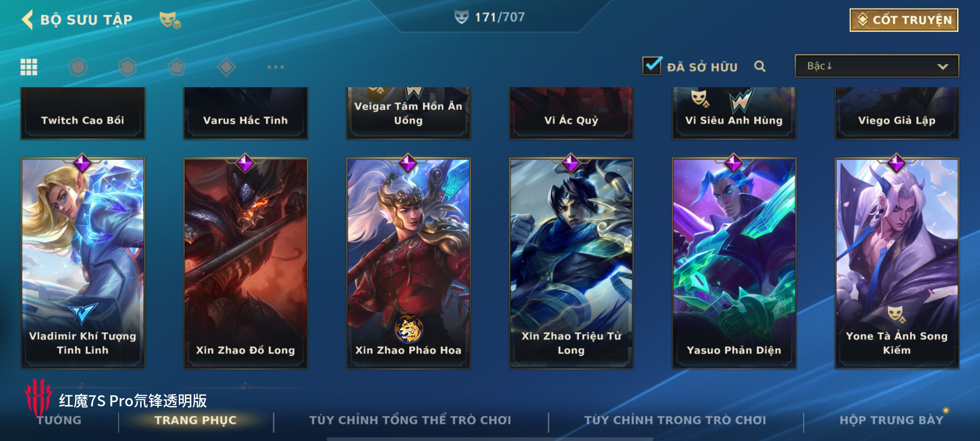Select the Vi Siêu Anh Hùng skin card
The height and width of the screenshot is (441, 980).
[734, 113]
